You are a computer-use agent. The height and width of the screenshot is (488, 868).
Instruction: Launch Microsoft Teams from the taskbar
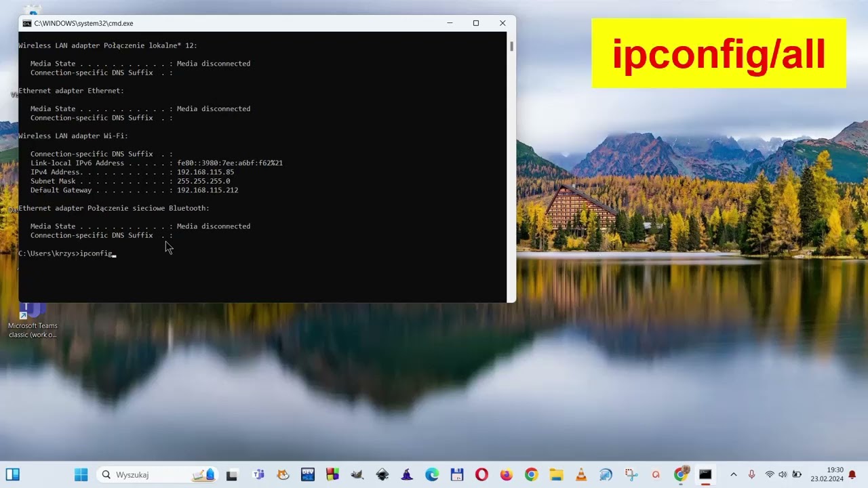pyautogui.click(x=258, y=474)
